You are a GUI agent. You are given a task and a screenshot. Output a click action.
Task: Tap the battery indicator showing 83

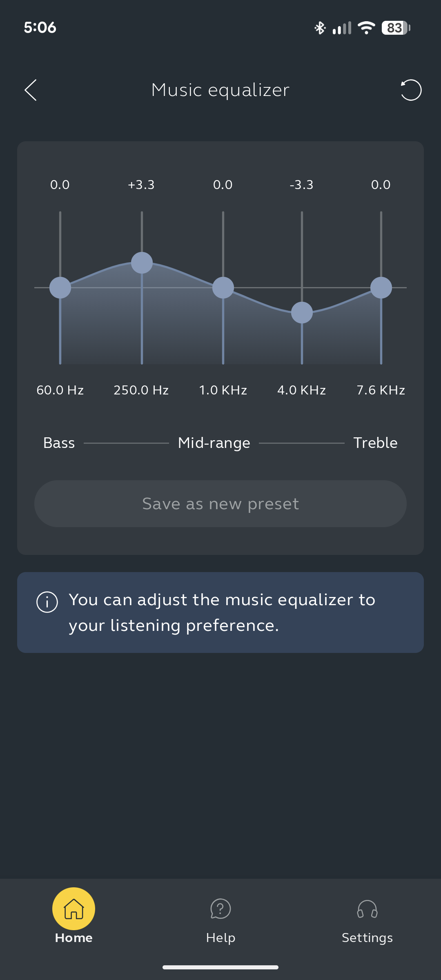coord(395,28)
